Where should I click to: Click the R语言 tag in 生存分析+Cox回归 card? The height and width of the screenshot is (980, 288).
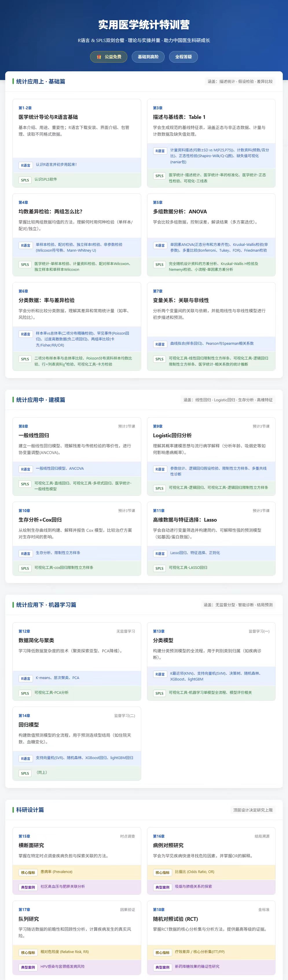(26, 553)
